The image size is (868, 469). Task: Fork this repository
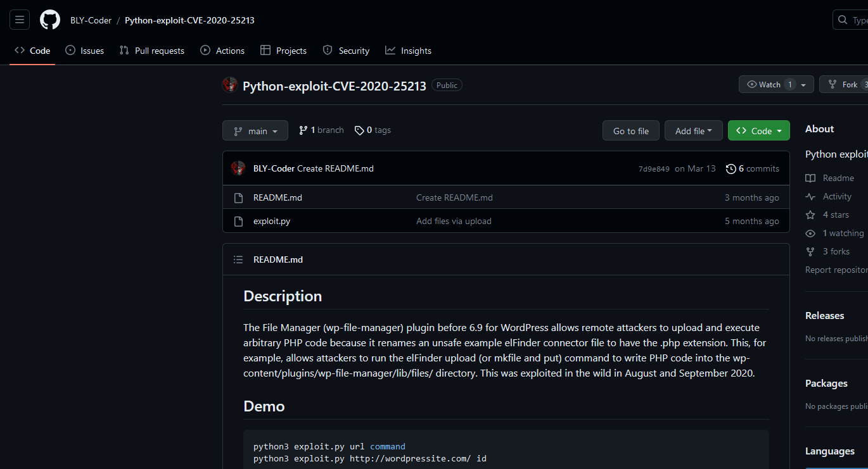844,85
